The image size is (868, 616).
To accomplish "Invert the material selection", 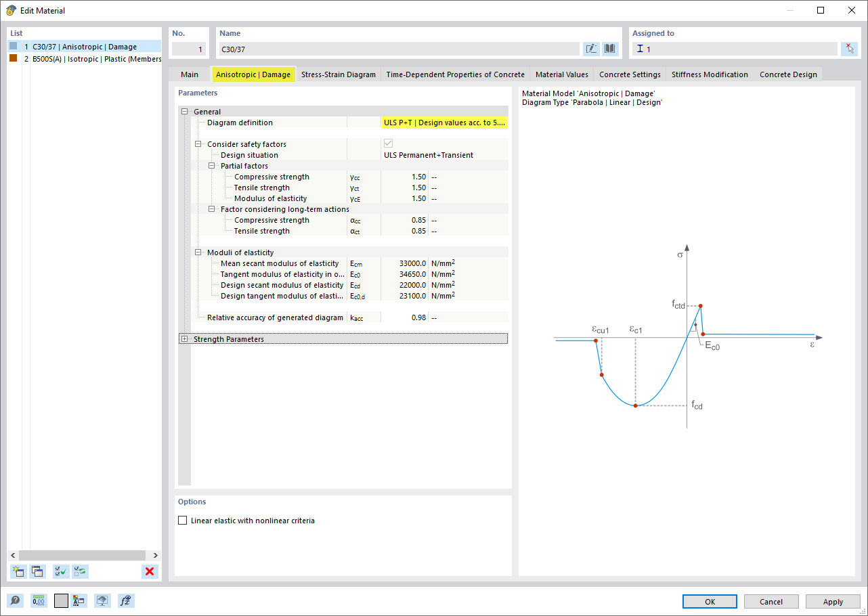I will (x=80, y=571).
